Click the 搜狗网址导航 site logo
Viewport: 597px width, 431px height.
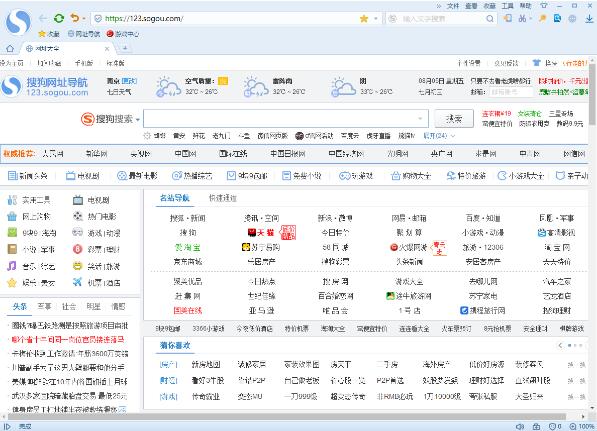pos(45,86)
